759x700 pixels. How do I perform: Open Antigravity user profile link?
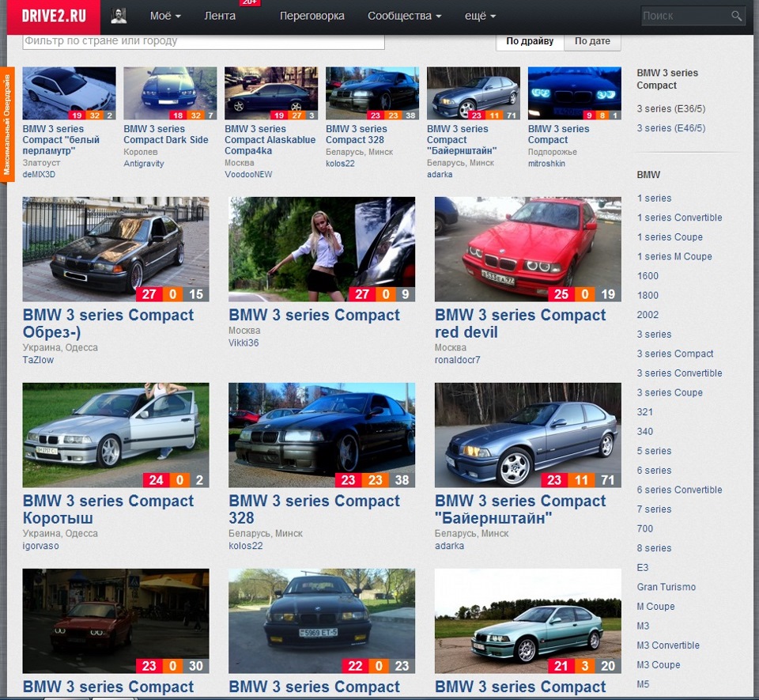click(x=144, y=164)
